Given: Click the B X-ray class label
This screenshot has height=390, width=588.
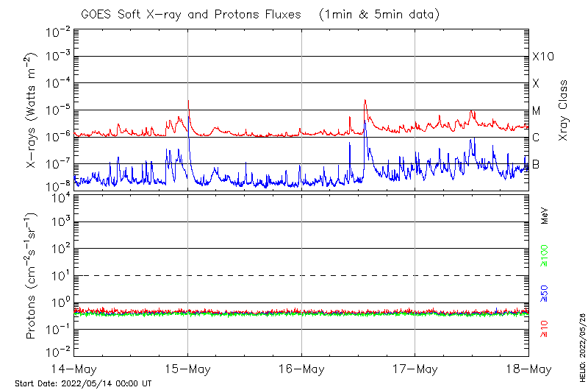Looking at the screenshot, I should tap(537, 164).
